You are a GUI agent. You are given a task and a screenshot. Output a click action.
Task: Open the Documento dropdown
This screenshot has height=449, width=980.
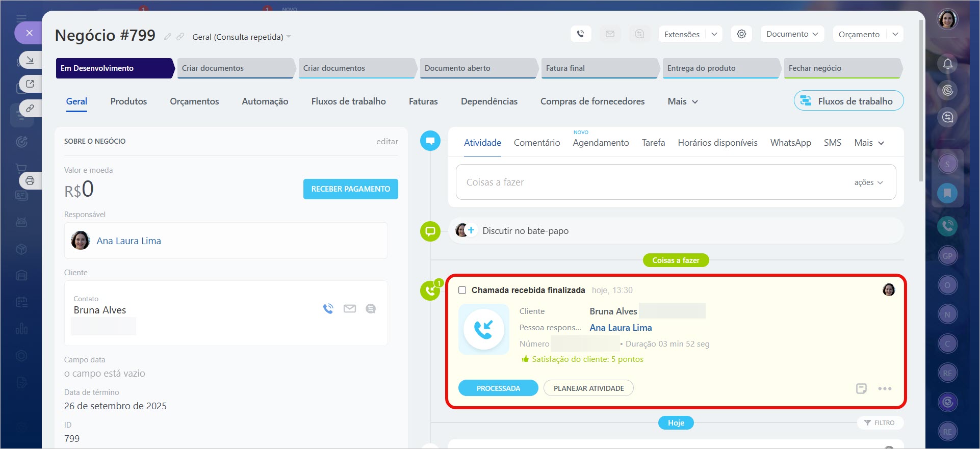tap(792, 34)
